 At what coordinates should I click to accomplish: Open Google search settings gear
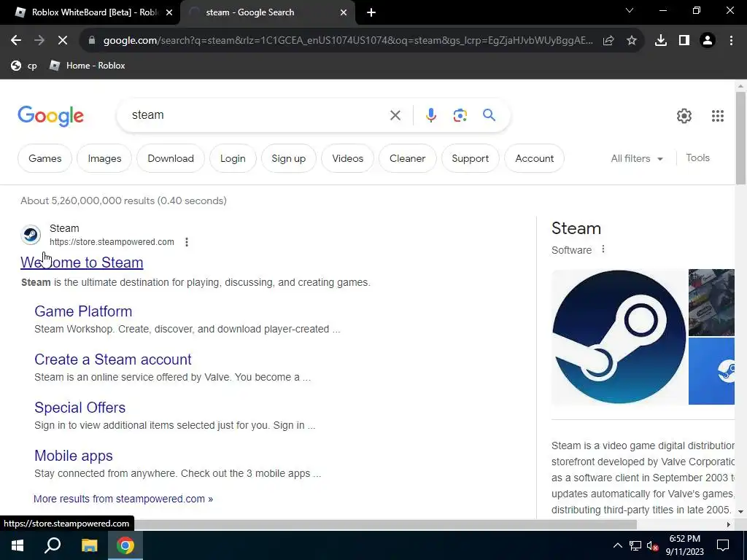coord(684,116)
